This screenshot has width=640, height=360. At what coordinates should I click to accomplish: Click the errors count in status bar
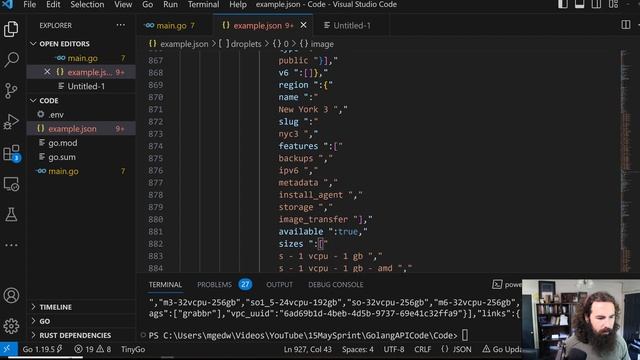tap(84, 349)
